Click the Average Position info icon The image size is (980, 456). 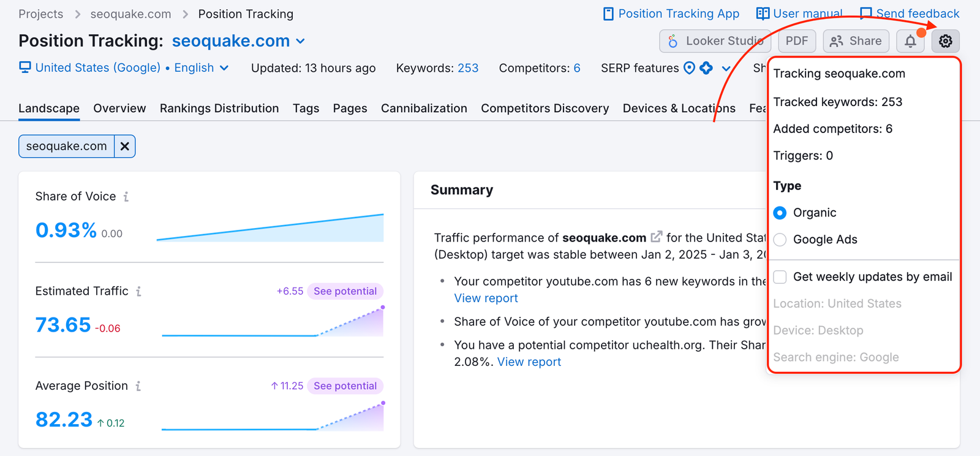coord(138,386)
